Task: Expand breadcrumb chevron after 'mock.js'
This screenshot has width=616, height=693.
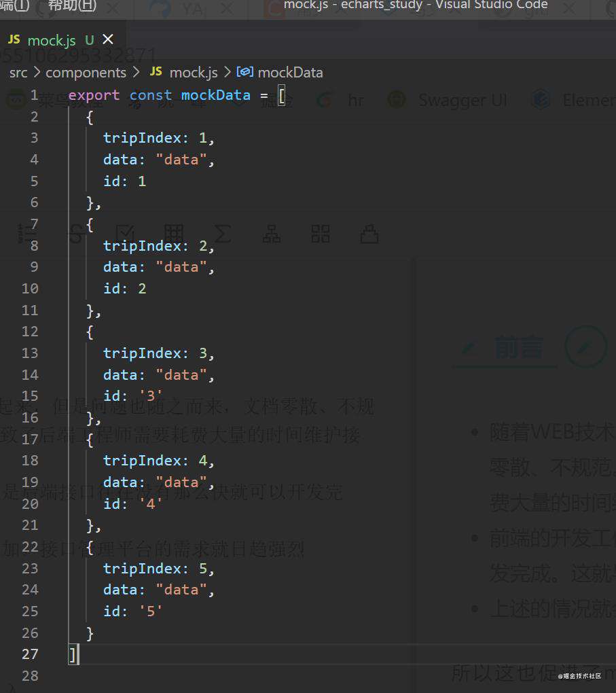Action: (x=227, y=72)
